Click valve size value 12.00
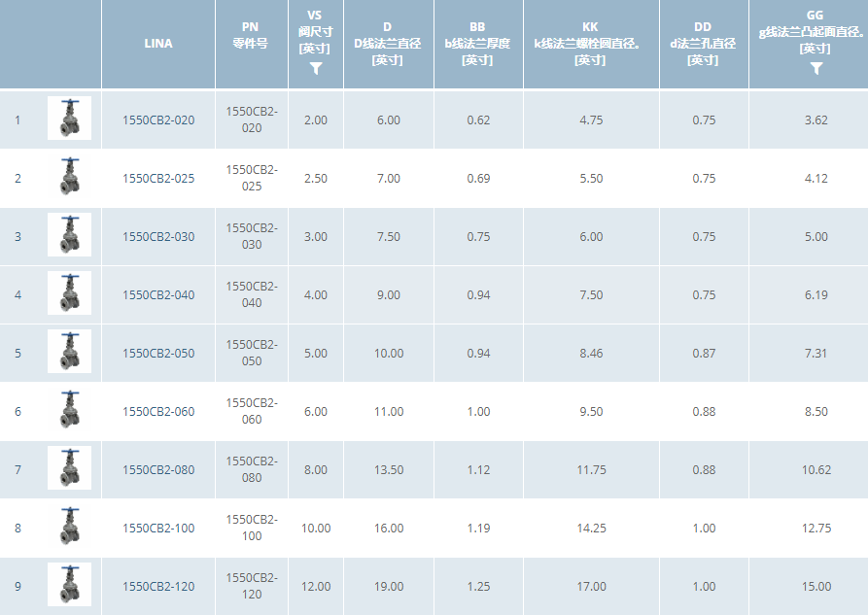The height and width of the screenshot is (615, 868). coord(316,586)
